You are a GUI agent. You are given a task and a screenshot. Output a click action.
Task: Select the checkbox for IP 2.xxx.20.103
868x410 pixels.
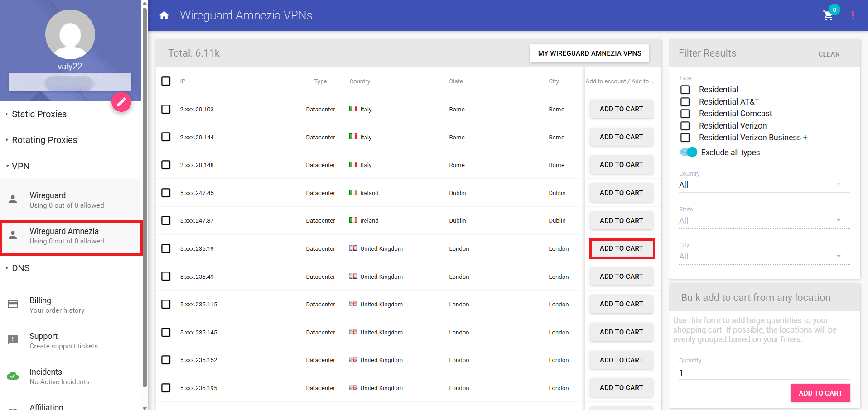[166, 109]
